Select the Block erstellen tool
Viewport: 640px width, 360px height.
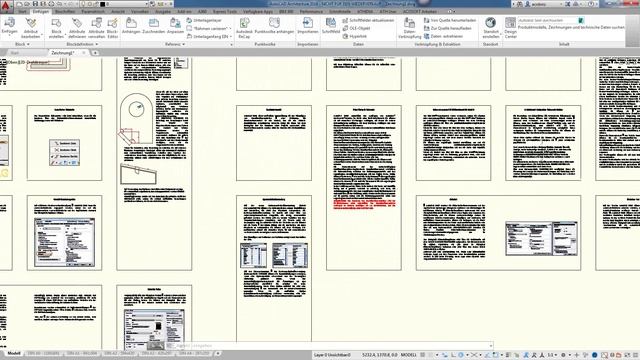(x=56, y=28)
